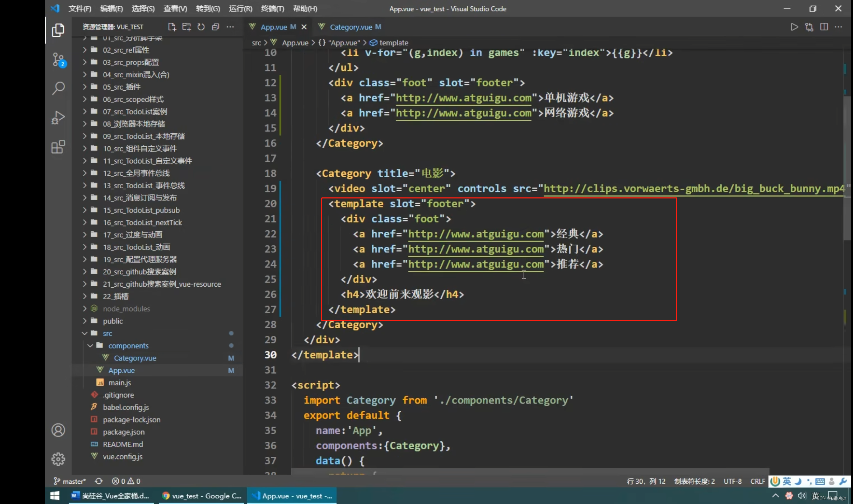Open the Windows Start button

(55, 496)
